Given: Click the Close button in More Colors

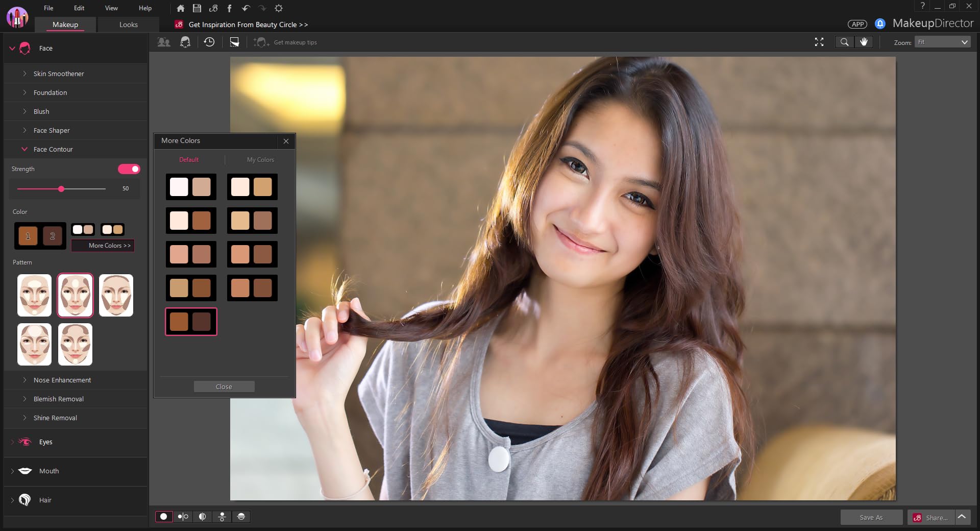Looking at the screenshot, I should [x=224, y=387].
